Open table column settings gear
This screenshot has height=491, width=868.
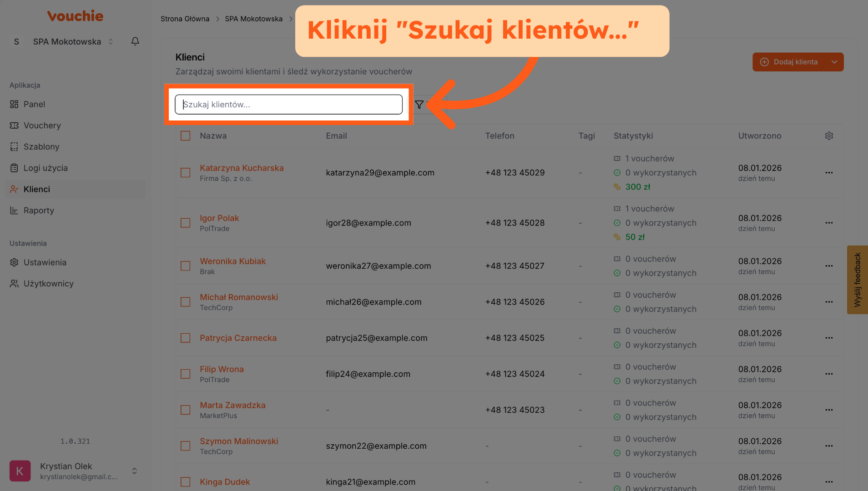click(x=829, y=136)
